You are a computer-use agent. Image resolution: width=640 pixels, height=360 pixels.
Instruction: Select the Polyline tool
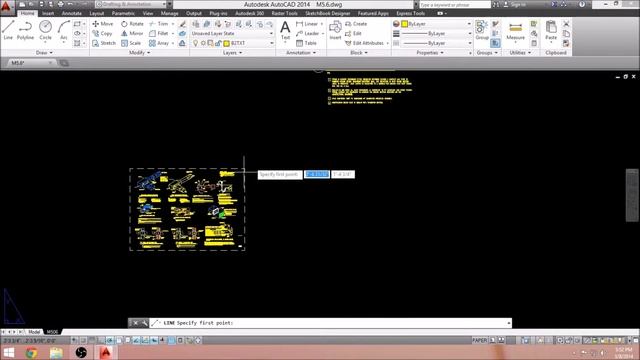[x=25, y=30]
